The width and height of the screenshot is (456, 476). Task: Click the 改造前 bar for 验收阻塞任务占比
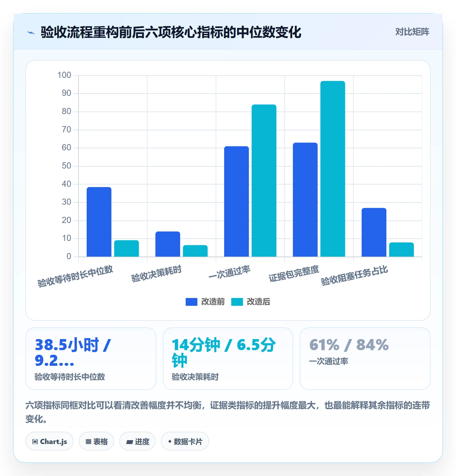point(374,232)
